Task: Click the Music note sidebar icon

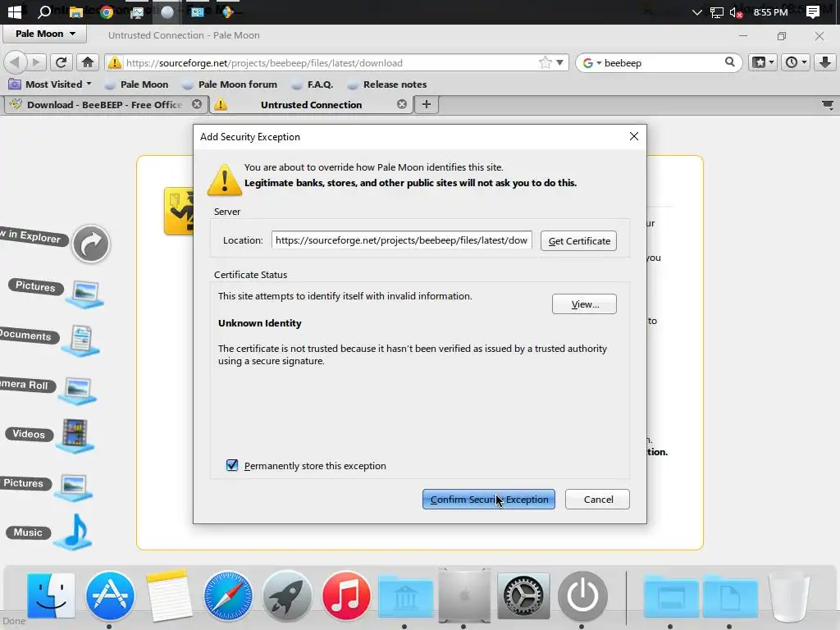Action: [x=75, y=532]
